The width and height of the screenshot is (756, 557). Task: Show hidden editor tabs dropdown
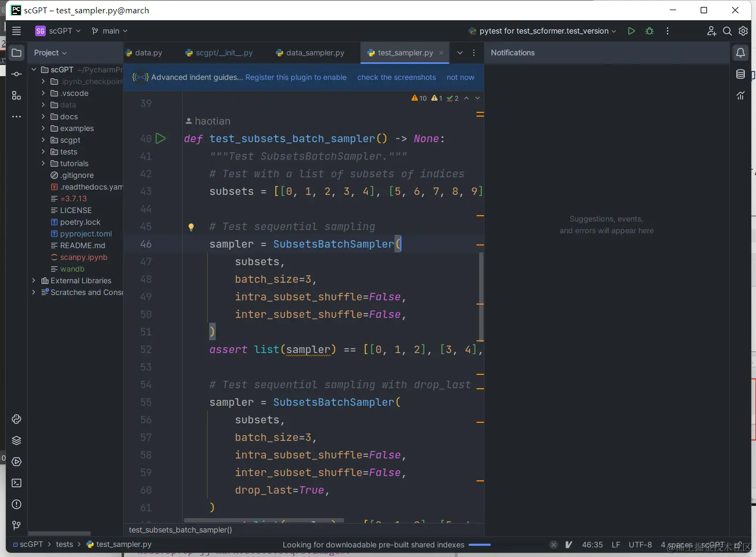pos(460,53)
